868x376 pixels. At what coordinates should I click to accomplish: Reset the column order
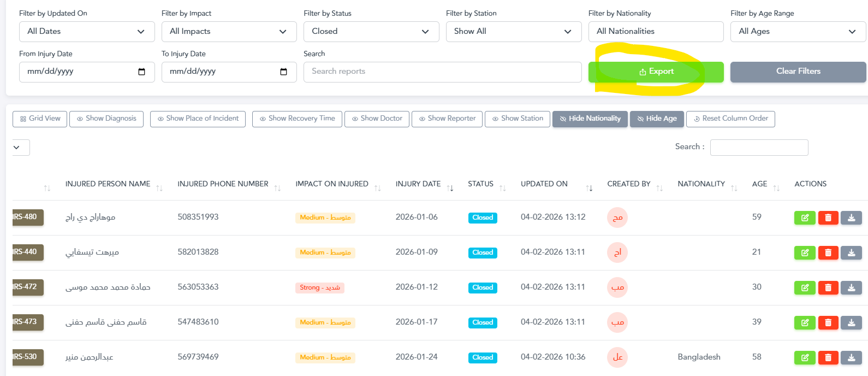pos(730,119)
